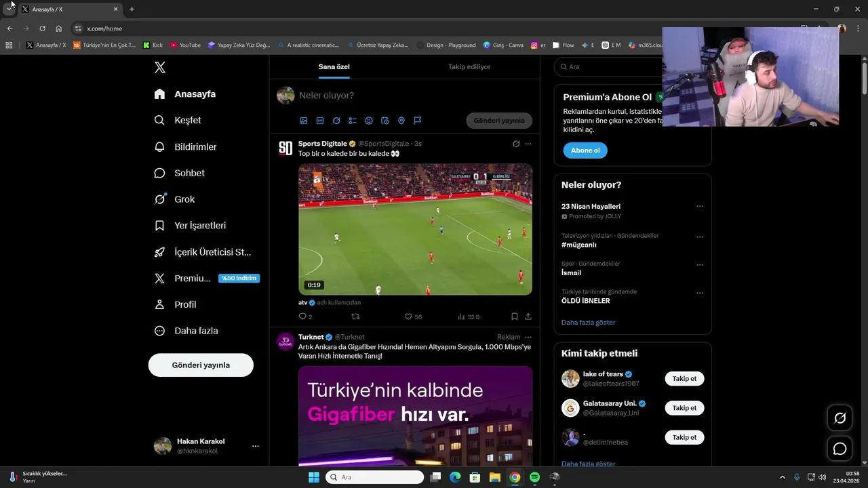Screen dimensions: 868x488
Task: Reload the page in Chrome
Action: 42,28
